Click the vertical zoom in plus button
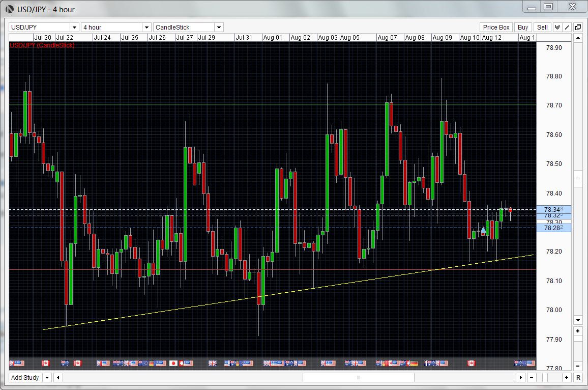This screenshot has height=390, width=588. tap(578, 331)
